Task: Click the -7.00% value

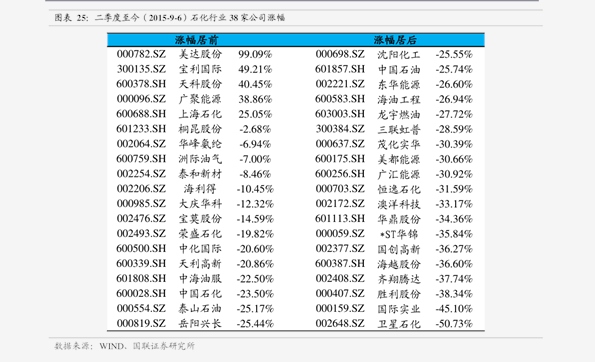Action: tap(255, 159)
